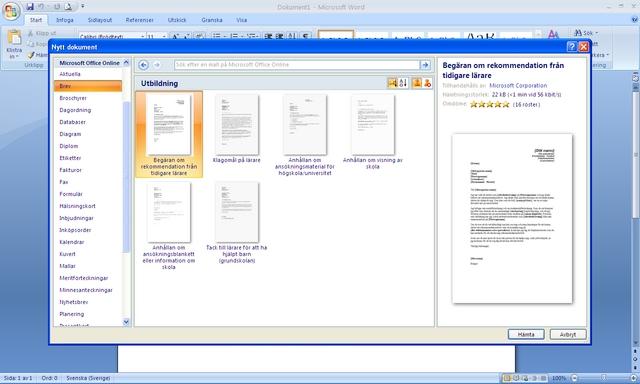Click the Back arrow in template browser
640x384 pixels.
[143, 65]
